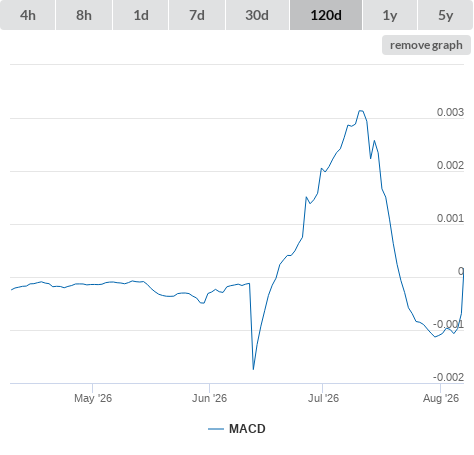Switch to the 8h time range

pyautogui.click(x=84, y=15)
